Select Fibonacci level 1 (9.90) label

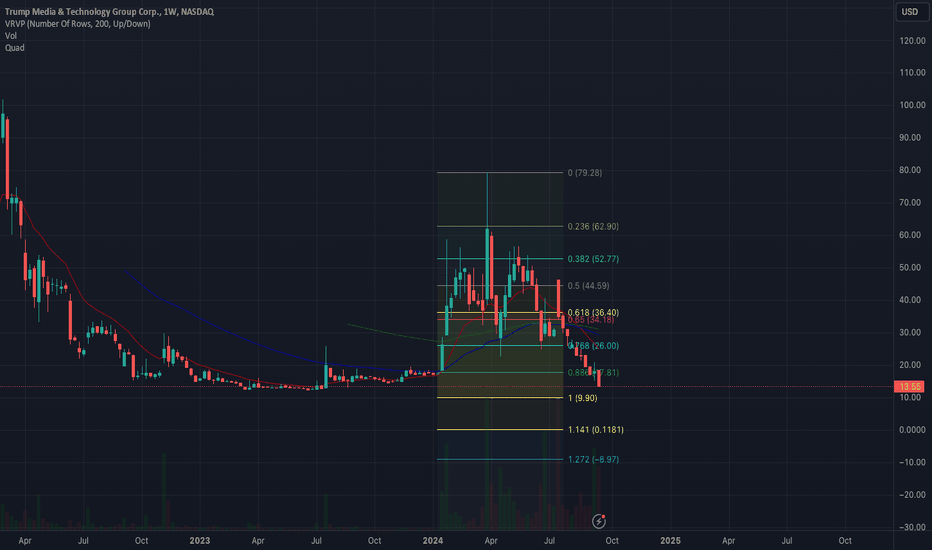tap(582, 398)
